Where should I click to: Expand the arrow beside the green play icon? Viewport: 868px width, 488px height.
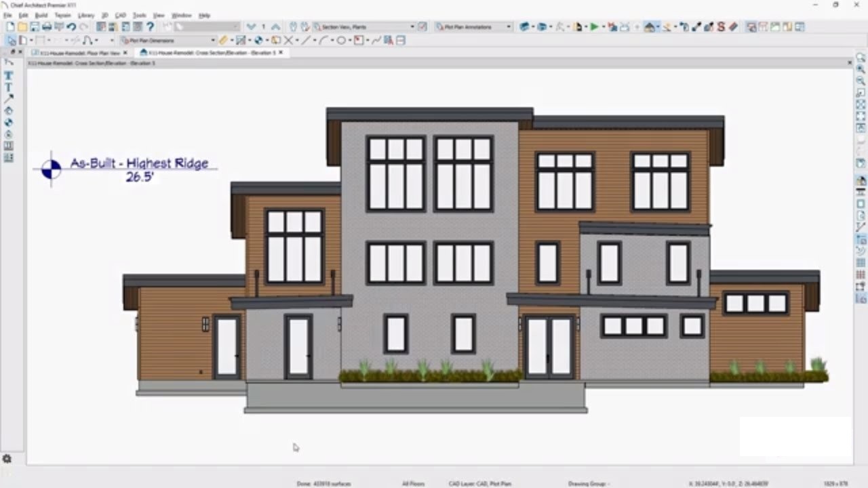(x=602, y=26)
